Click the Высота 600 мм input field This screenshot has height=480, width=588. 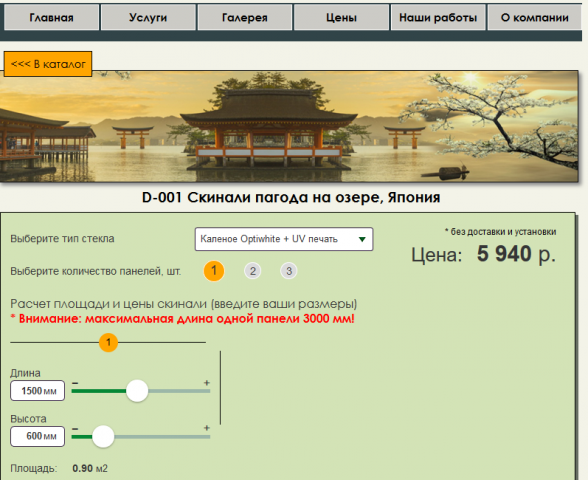coord(38,436)
